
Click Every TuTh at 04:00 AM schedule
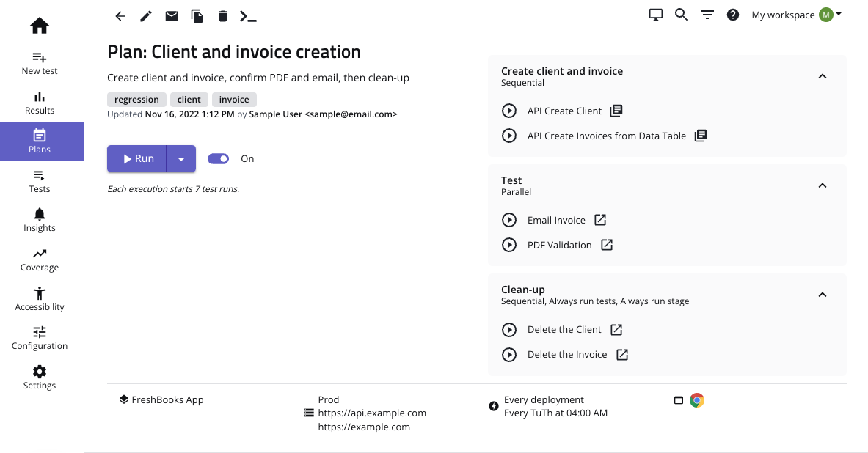(x=555, y=413)
